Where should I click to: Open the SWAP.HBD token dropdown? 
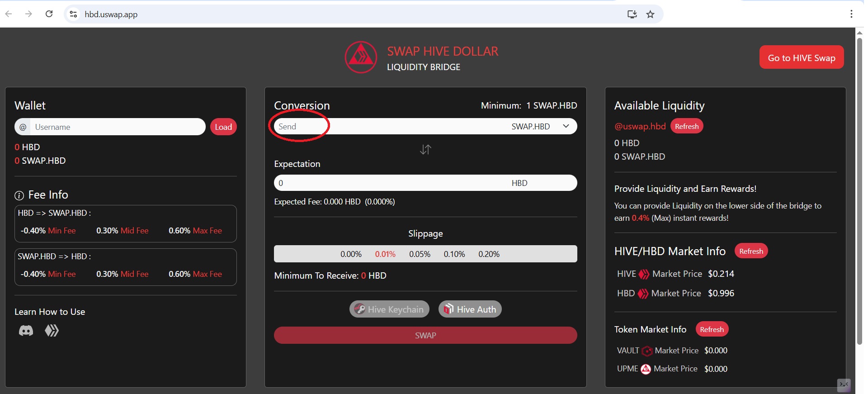tap(541, 127)
